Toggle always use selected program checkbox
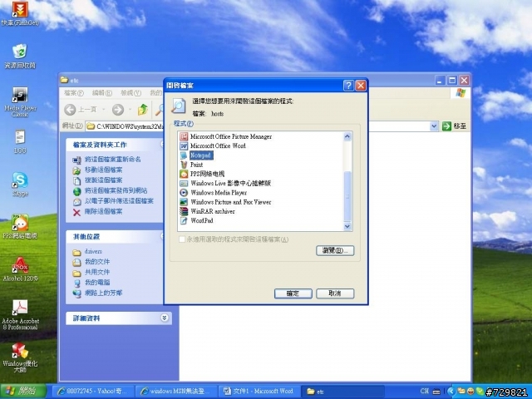532x399 pixels. click(x=182, y=239)
